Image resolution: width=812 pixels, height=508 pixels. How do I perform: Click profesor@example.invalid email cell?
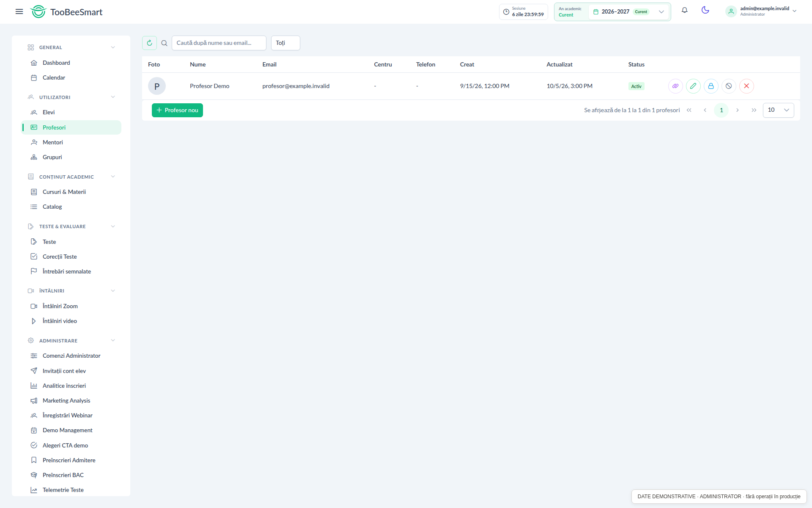click(296, 86)
